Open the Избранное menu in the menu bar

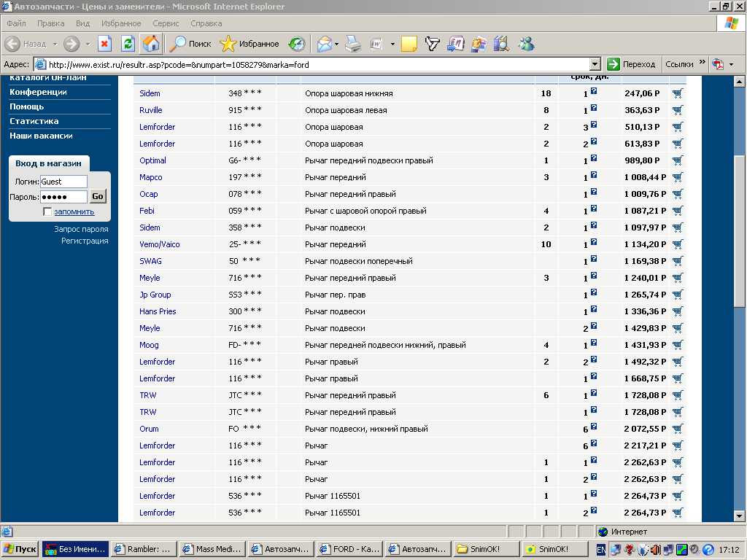tap(121, 23)
